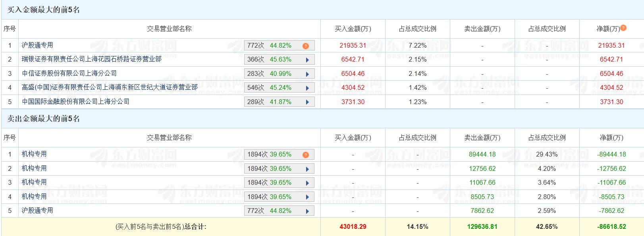Click arrow icon in 机构专用 row selling 11067.66
This screenshot has width=644, height=236.
(307, 183)
